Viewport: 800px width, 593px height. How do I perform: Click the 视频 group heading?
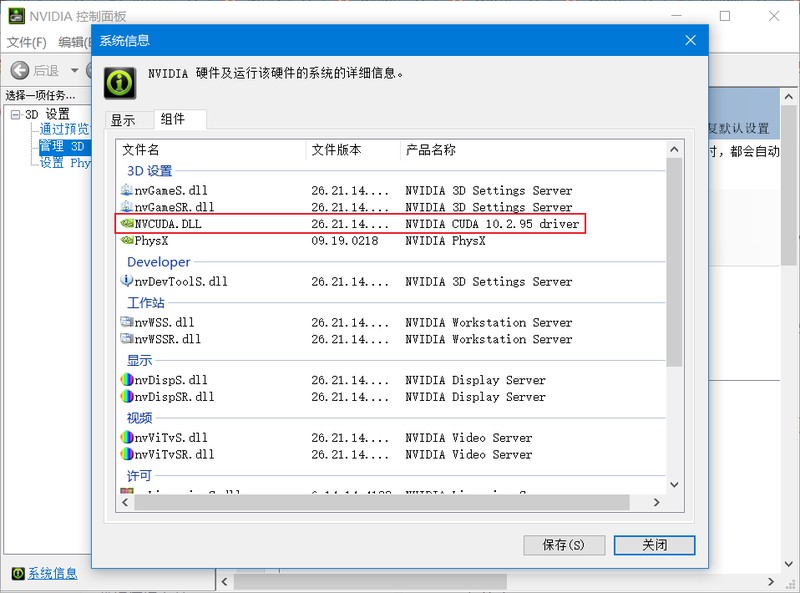click(x=139, y=418)
